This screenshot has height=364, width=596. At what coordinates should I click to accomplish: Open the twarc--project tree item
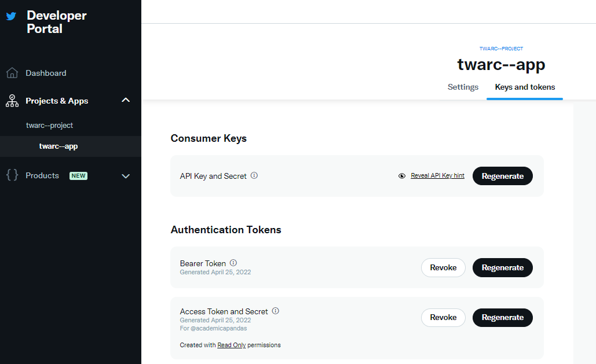[49, 126]
